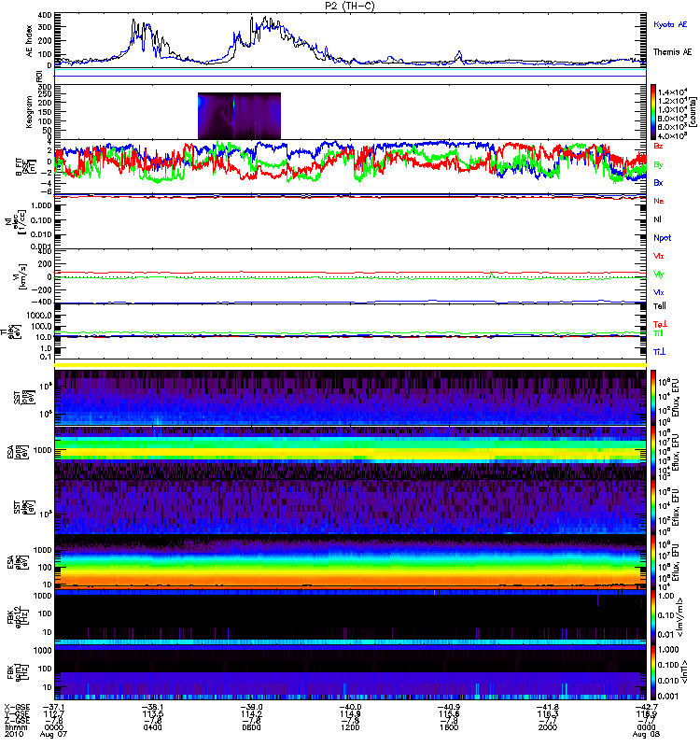
Task: Click the green By legend label
Action: [658, 165]
